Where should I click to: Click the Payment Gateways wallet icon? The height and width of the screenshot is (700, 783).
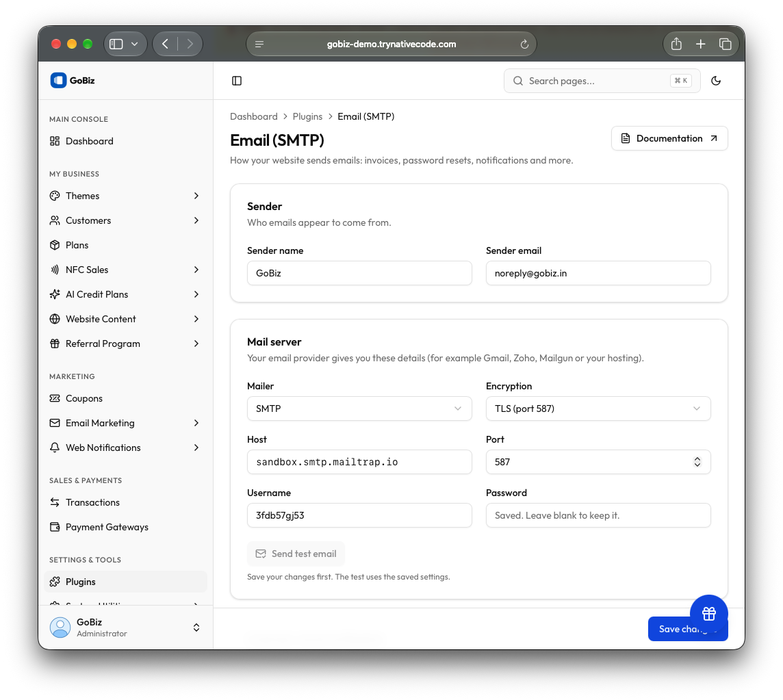pos(55,528)
